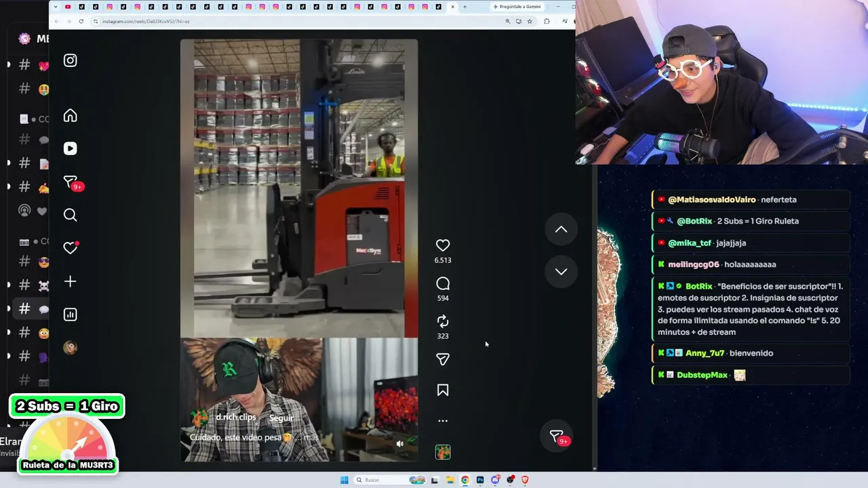The image size is (868, 488).
Task: Click @mika_tcf chat username
Action: click(690, 243)
